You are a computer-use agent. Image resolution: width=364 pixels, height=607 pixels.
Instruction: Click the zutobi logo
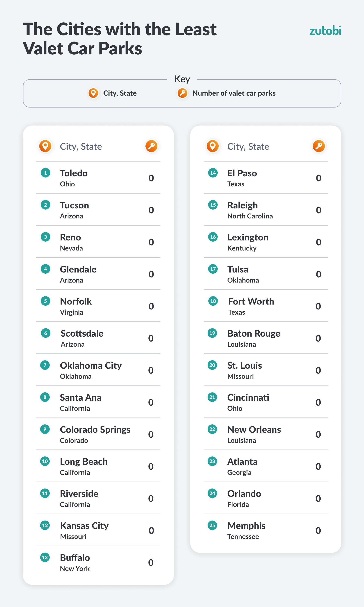tap(325, 31)
